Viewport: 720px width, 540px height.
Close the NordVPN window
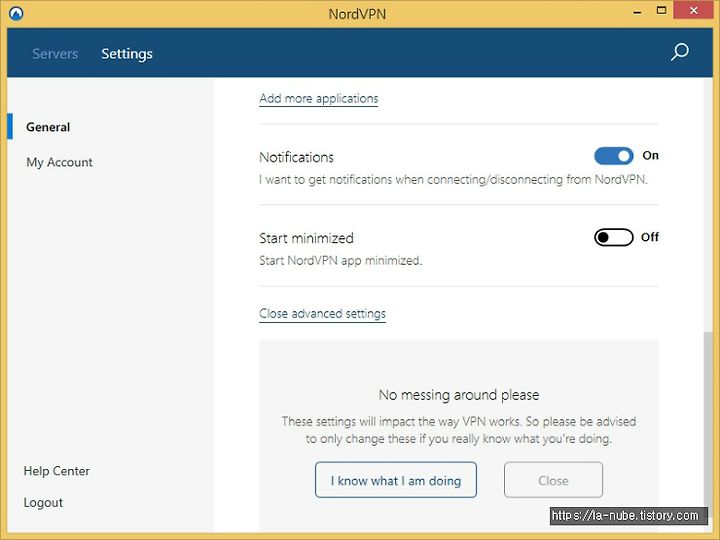[693, 10]
